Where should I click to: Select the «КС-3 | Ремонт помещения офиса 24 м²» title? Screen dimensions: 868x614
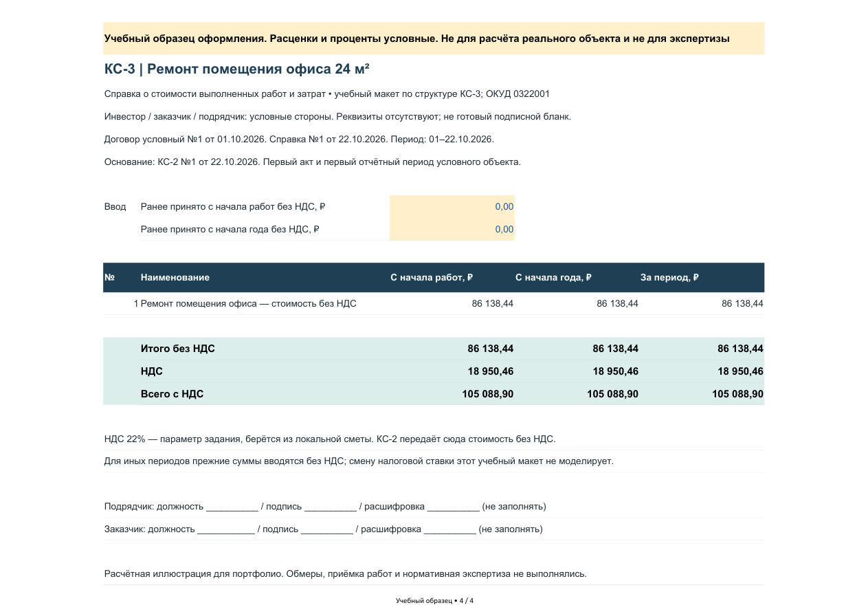coord(237,69)
